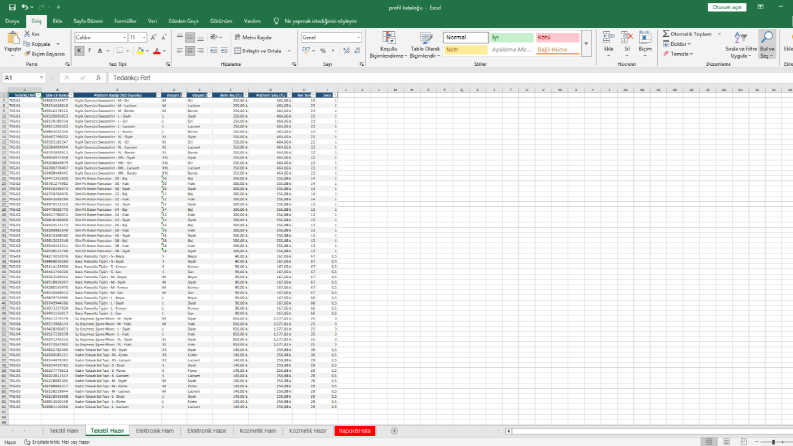Open the Dosya menu
The image size is (793, 446).
12,21
